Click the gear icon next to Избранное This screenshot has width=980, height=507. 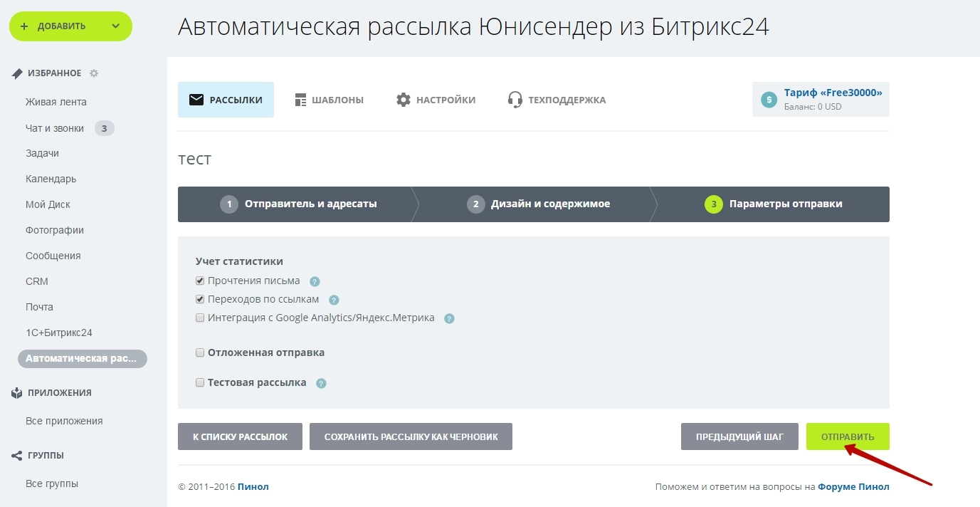point(94,73)
